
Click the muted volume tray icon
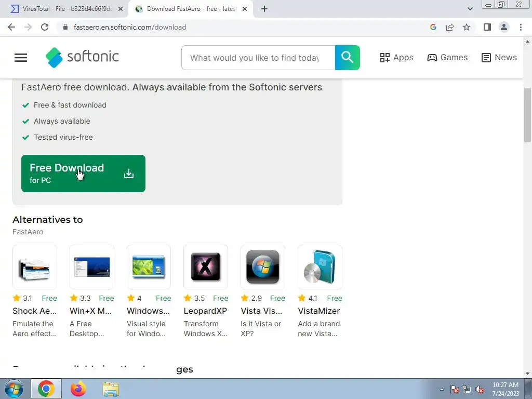[x=480, y=389]
